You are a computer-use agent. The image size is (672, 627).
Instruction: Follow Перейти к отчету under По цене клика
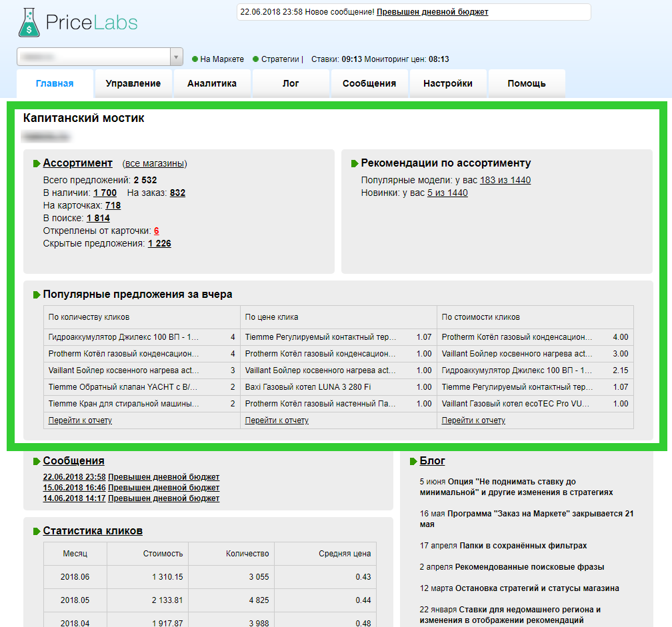click(277, 420)
